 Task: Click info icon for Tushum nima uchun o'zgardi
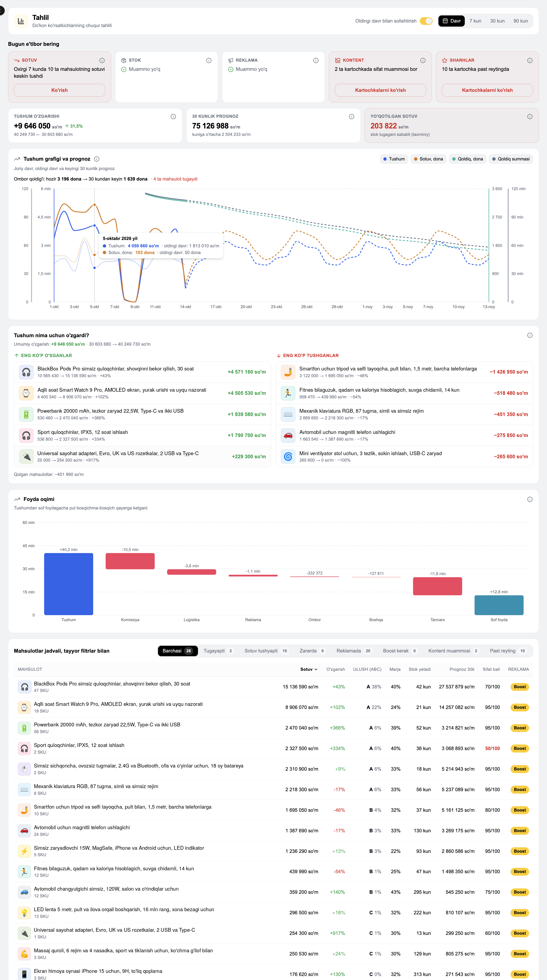[x=530, y=335]
